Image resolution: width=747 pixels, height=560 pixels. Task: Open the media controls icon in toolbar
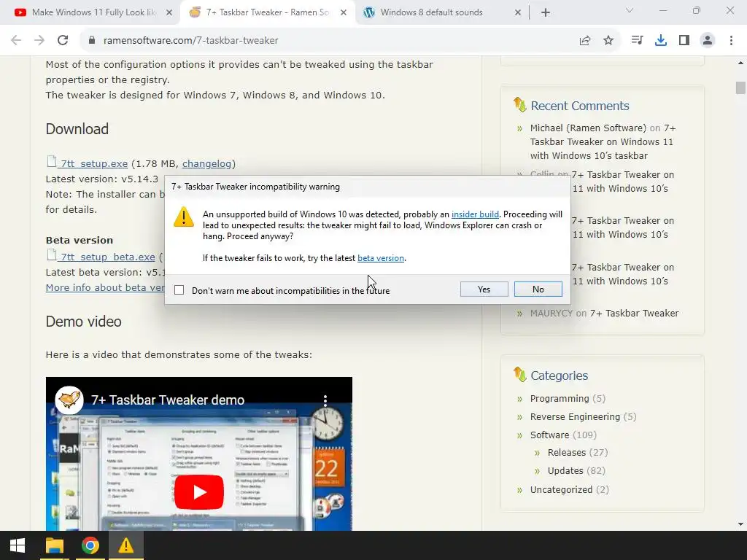(637, 41)
